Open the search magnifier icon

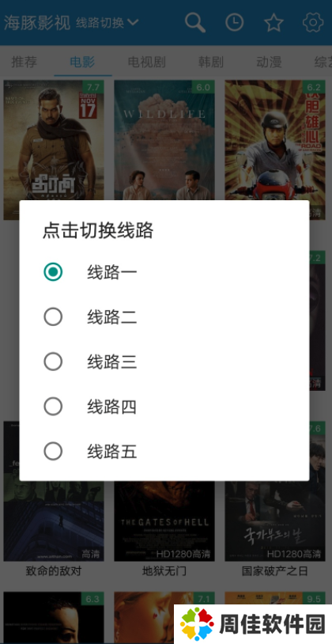pos(195,23)
